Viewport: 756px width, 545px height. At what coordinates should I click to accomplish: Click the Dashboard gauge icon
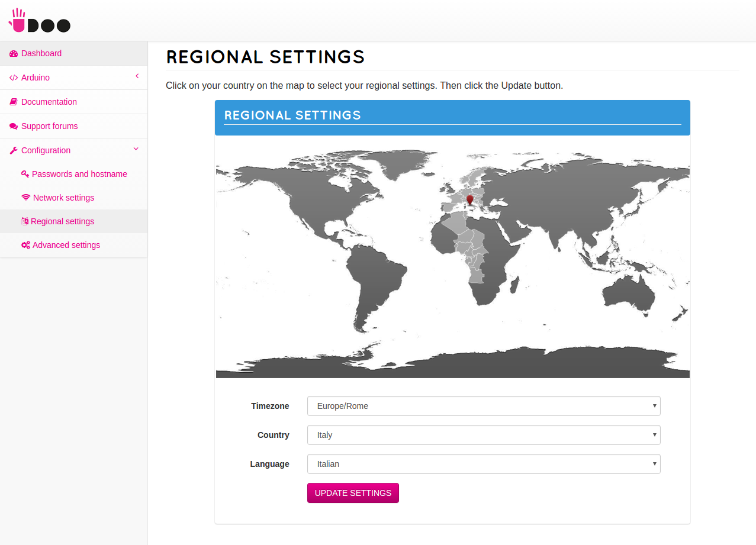pyautogui.click(x=14, y=53)
